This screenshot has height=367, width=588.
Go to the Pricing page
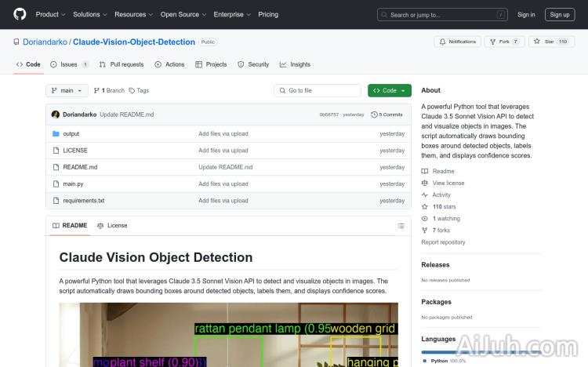pyautogui.click(x=268, y=14)
